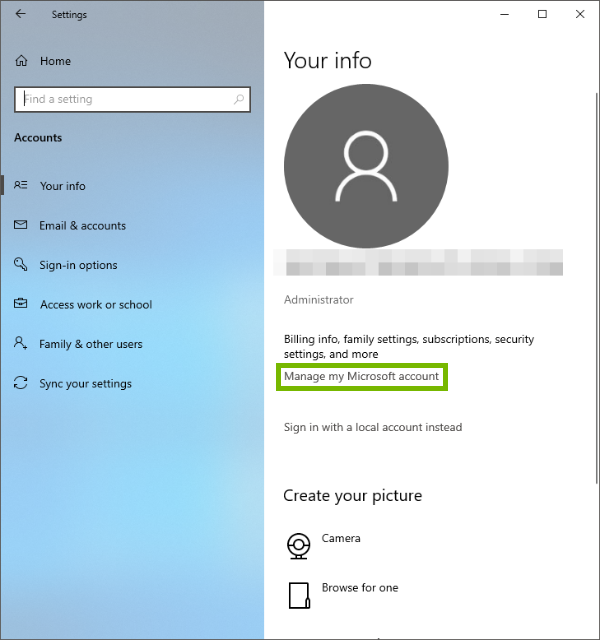Go to Settings Home
Image resolution: width=600 pixels, height=640 pixels.
click(x=55, y=61)
